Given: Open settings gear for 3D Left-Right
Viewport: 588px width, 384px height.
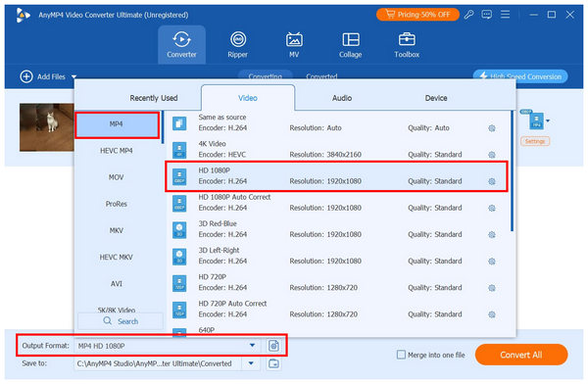Looking at the screenshot, I should (x=492, y=262).
